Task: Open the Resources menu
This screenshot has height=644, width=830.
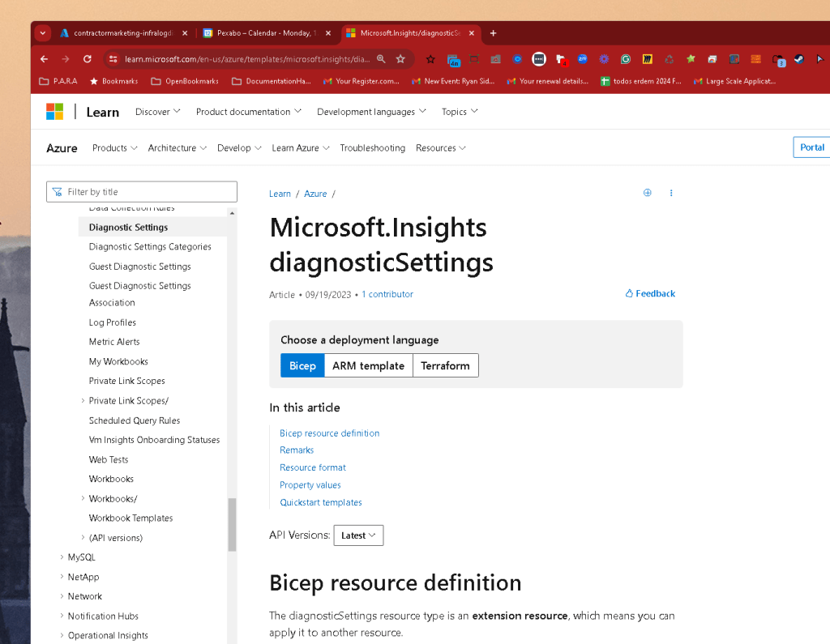Action: 440,148
